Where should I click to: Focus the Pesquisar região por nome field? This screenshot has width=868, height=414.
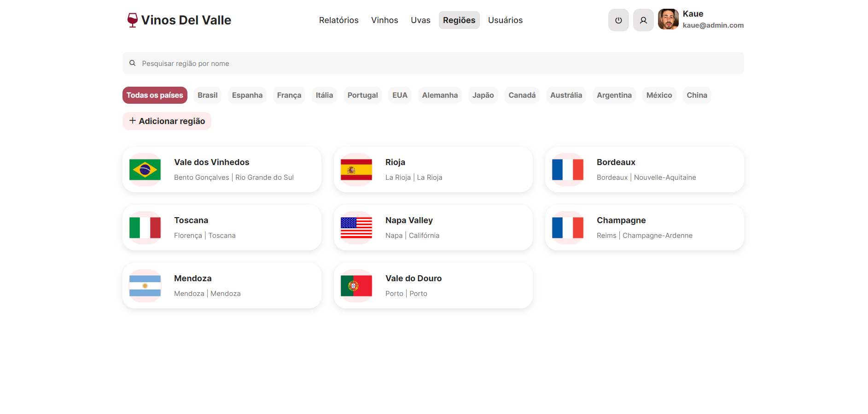coord(433,64)
